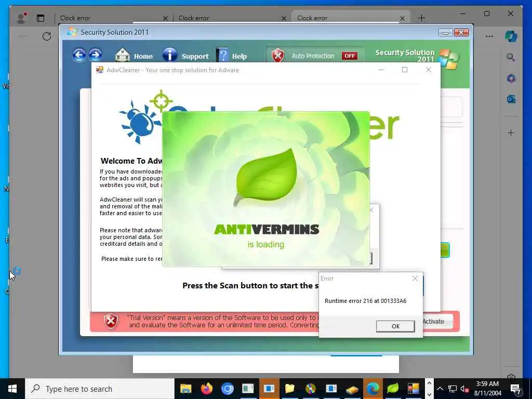
Task: Open the clock showing 3:59 AM
Action: click(487, 389)
